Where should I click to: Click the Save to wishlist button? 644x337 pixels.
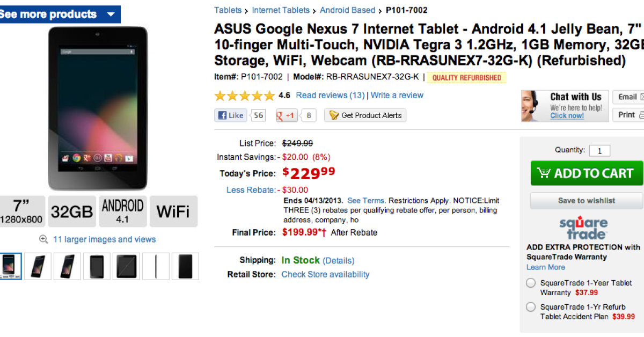point(586,201)
